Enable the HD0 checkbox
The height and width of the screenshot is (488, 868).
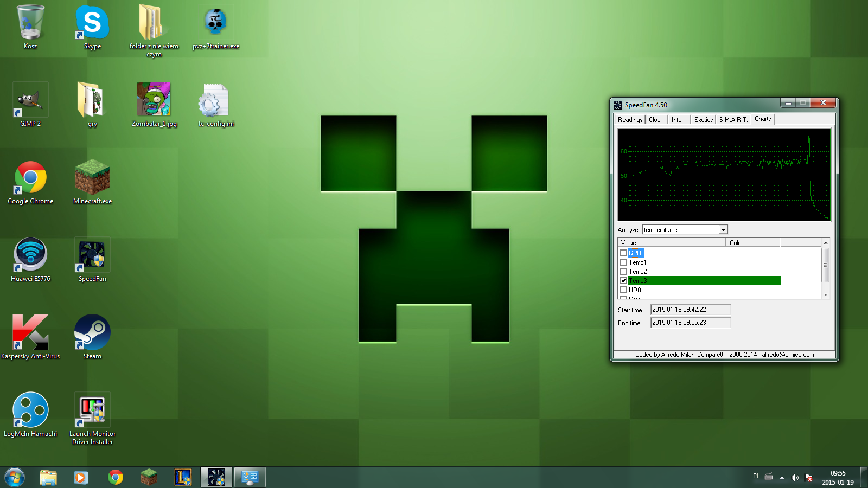pyautogui.click(x=623, y=290)
